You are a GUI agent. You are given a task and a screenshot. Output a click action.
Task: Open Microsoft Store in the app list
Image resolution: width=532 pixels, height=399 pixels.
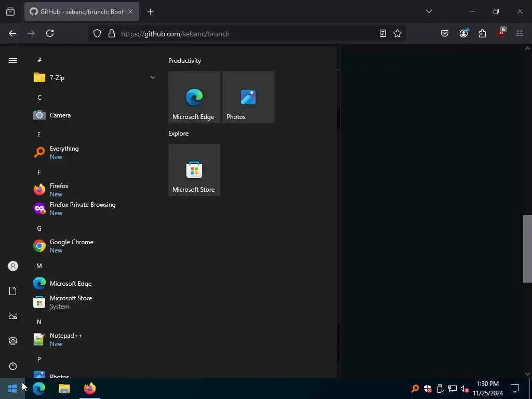[95, 302]
